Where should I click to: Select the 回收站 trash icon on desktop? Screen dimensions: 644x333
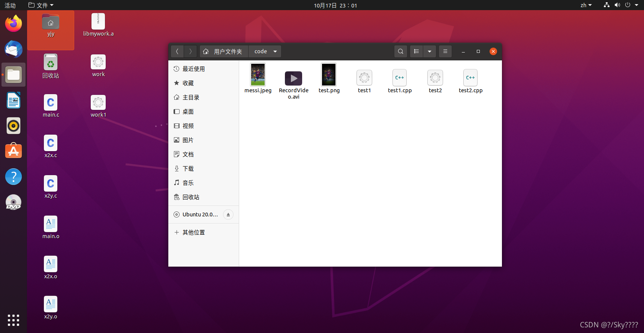[51, 66]
